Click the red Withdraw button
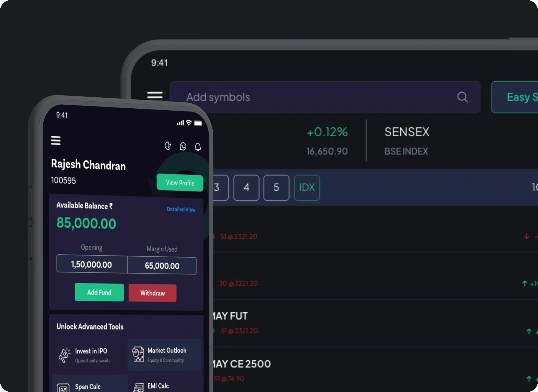 coord(152,293)
